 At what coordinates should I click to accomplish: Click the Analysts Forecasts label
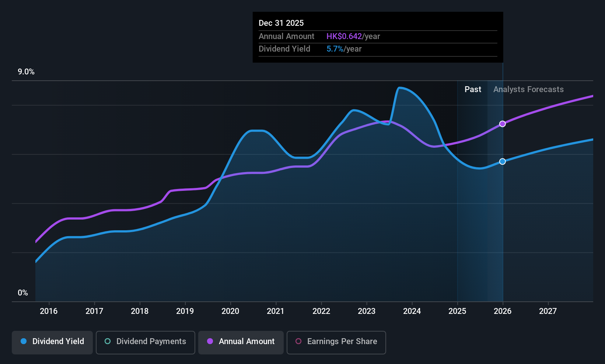coord(528,90)
